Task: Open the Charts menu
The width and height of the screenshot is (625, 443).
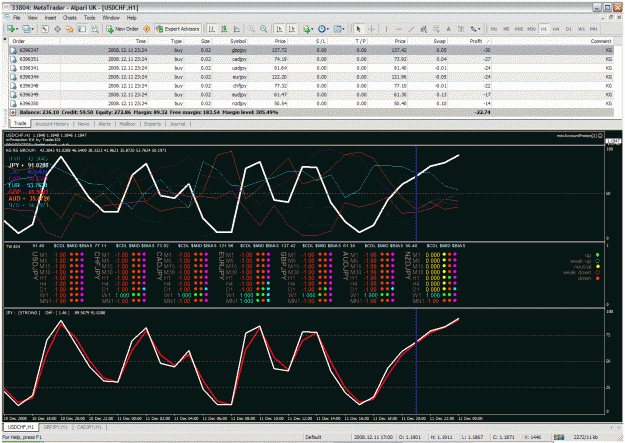Action: coord(69,18)
